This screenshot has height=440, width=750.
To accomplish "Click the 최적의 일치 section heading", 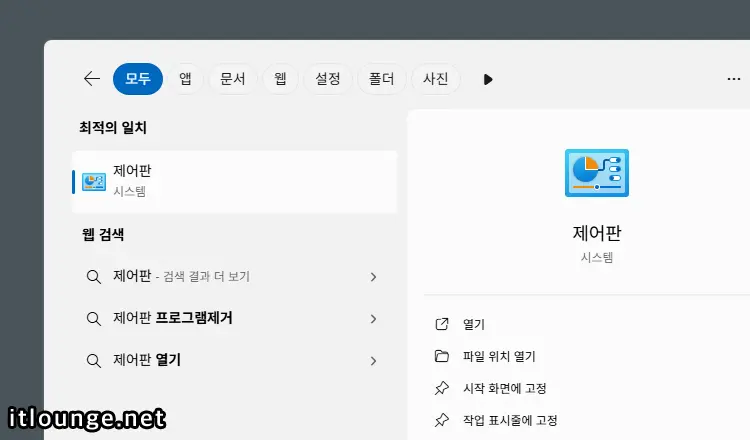I will click(x=113, y=128).
